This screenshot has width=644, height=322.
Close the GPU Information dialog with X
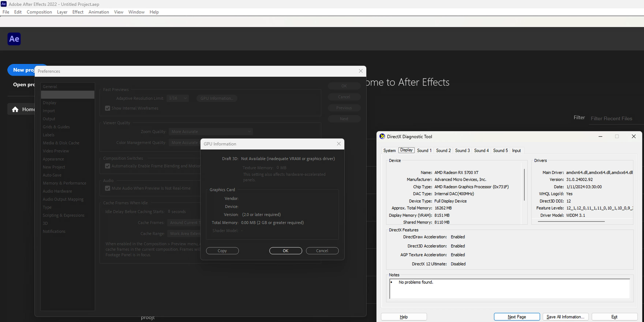click(x=338, y=144)
